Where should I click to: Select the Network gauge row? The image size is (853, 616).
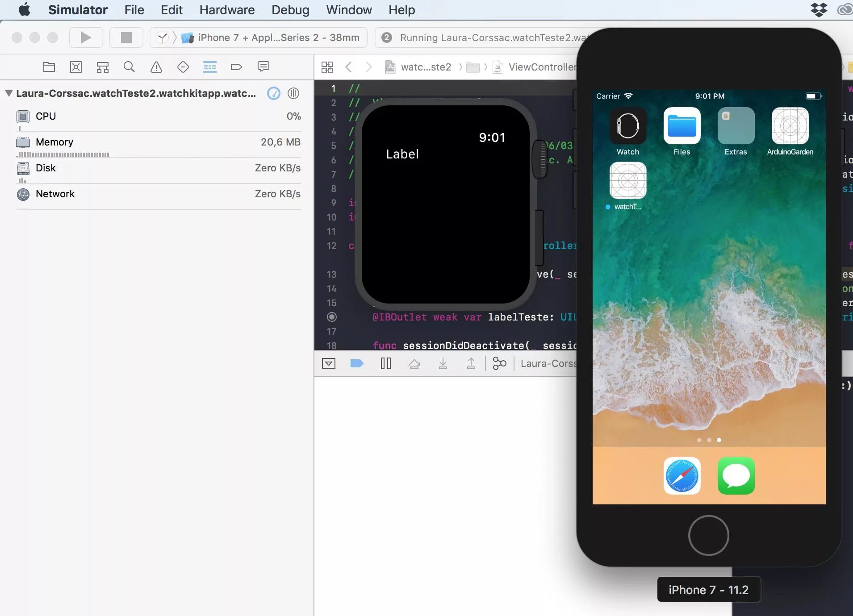[159, 197]
